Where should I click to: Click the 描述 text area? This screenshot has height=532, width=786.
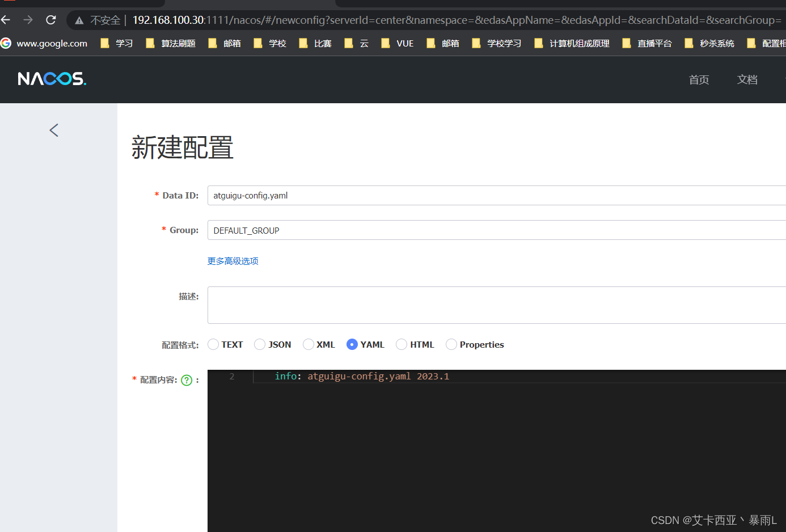tap(497, 305)
